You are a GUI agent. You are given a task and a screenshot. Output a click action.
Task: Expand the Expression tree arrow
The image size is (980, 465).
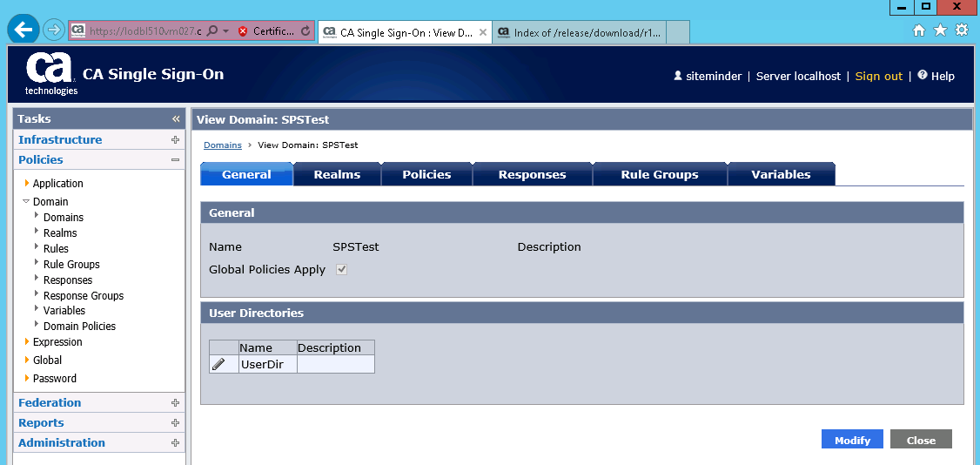coord(27,341)
